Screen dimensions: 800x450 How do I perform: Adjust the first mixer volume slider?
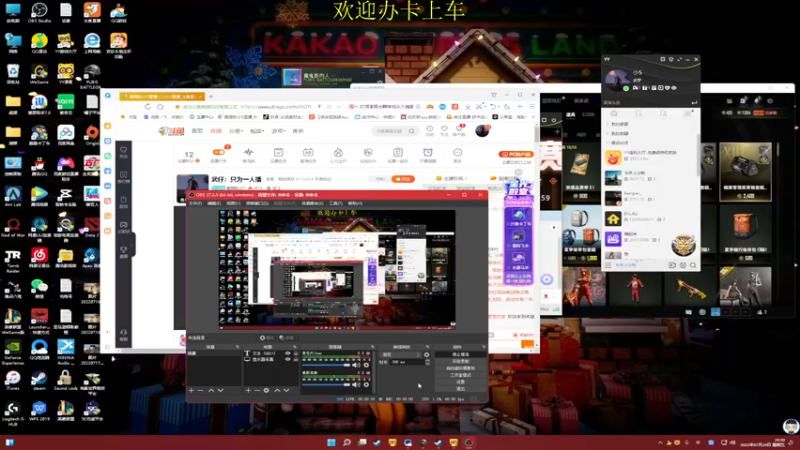coord(326,365)
